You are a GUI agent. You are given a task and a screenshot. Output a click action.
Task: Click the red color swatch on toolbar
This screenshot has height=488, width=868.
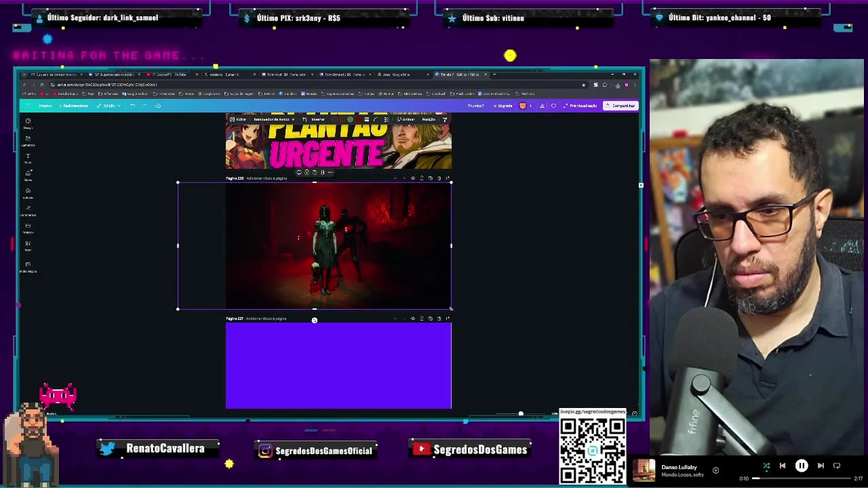coord(358,119)
